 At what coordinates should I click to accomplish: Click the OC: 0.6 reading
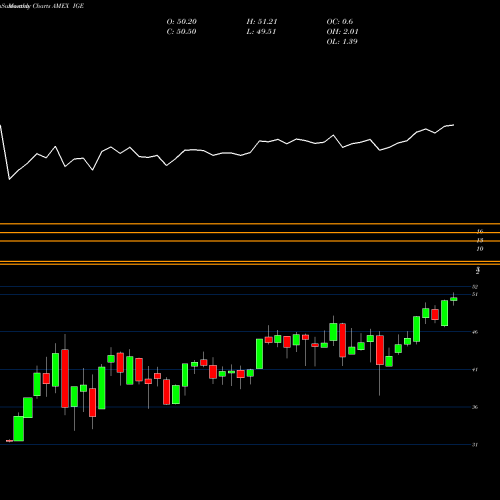point(340,22)
